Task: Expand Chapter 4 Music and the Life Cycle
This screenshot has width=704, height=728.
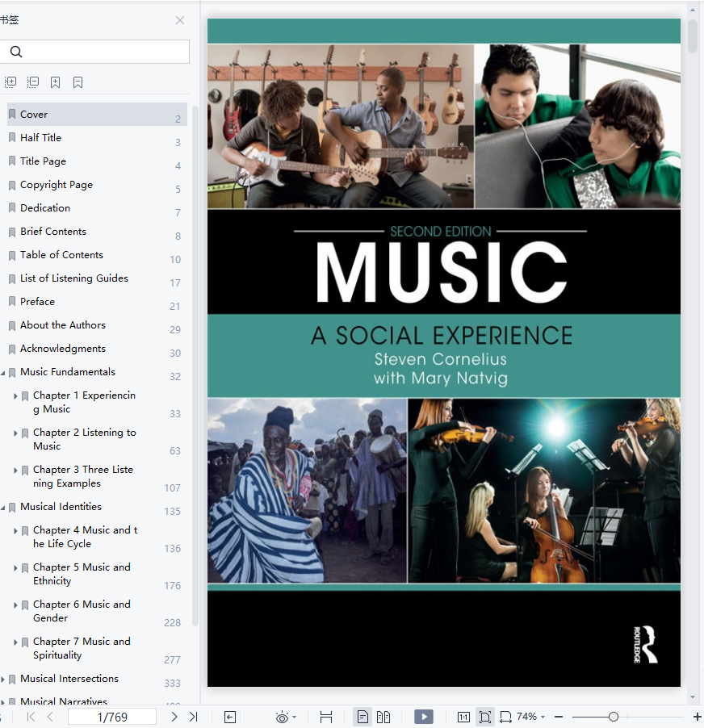Action: point(15,531)
